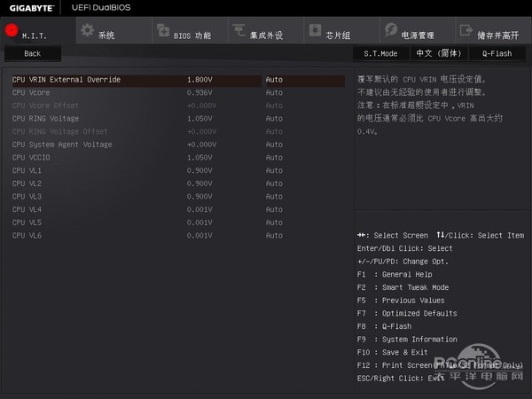Viewport: 532px width, 399px height.
Task: Select the CPU VCCIO row
Action: click(178, 158)
